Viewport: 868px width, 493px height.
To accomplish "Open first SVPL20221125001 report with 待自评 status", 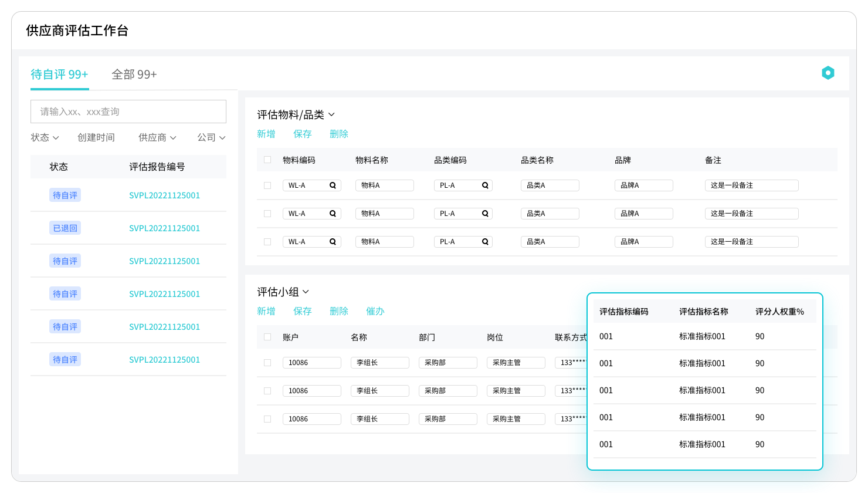I will coord(164,195).
